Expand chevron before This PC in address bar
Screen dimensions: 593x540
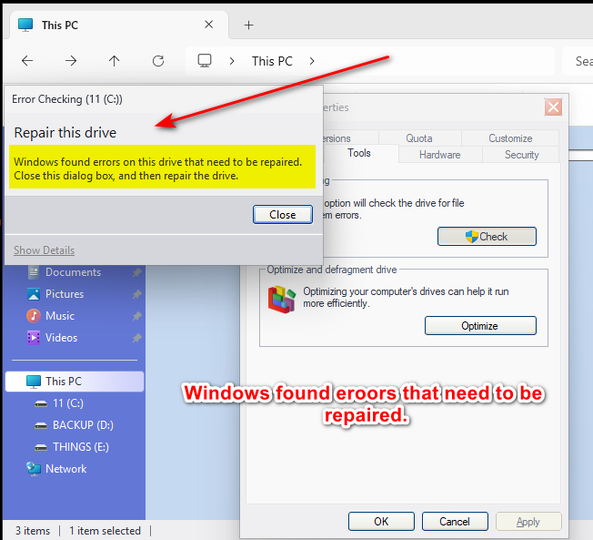coord(232,61)
